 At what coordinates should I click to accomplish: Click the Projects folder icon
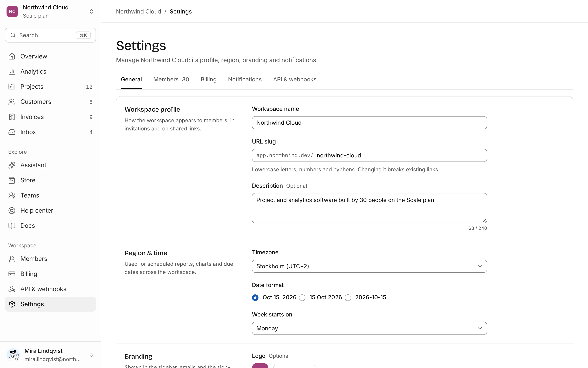click(12, 86)
